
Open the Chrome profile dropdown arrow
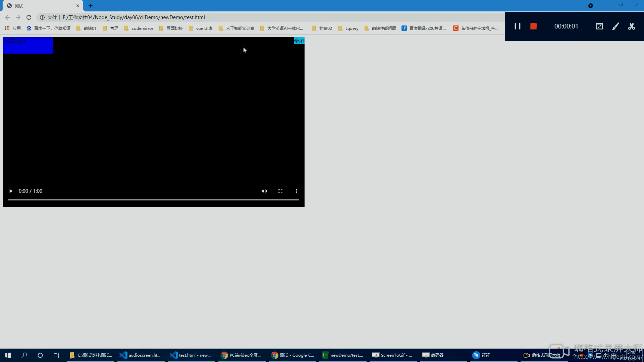pyautogui.click(x=591, y=6)
